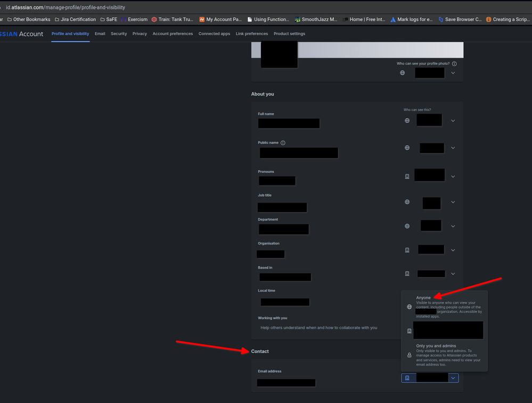Click the Email address field
Image resolution: width=532 pixels, height=403 pixels.
pos(286,383)
